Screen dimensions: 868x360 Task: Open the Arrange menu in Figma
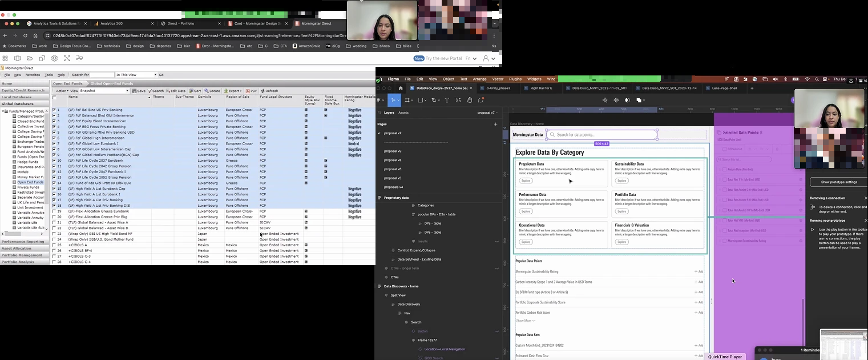479,79
